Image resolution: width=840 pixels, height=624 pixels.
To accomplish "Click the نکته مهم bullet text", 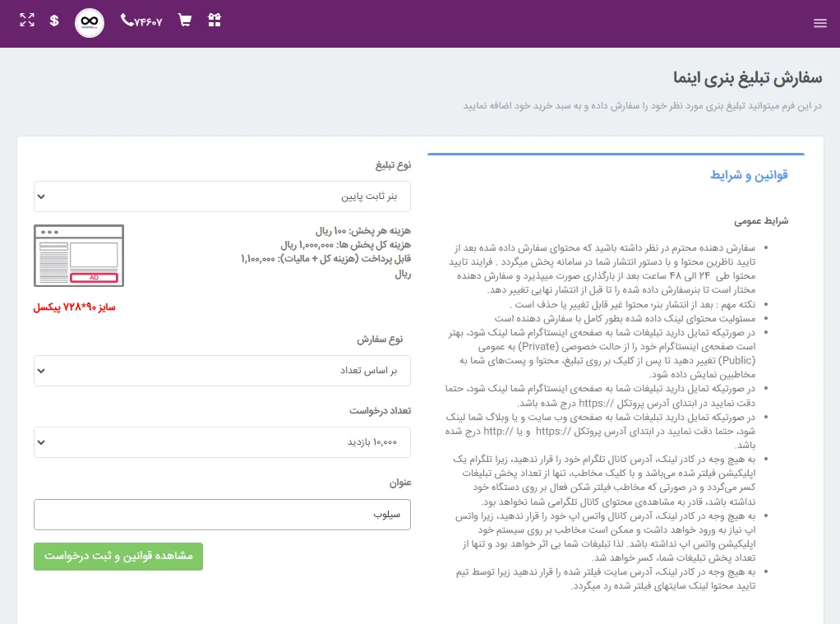I will click(x=633, y=304).
